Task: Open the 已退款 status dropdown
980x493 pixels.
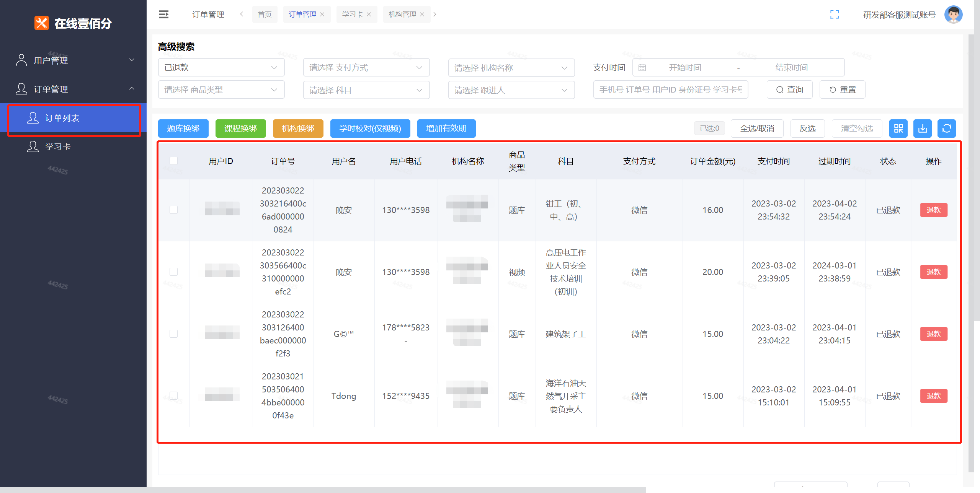Action: 221,68
